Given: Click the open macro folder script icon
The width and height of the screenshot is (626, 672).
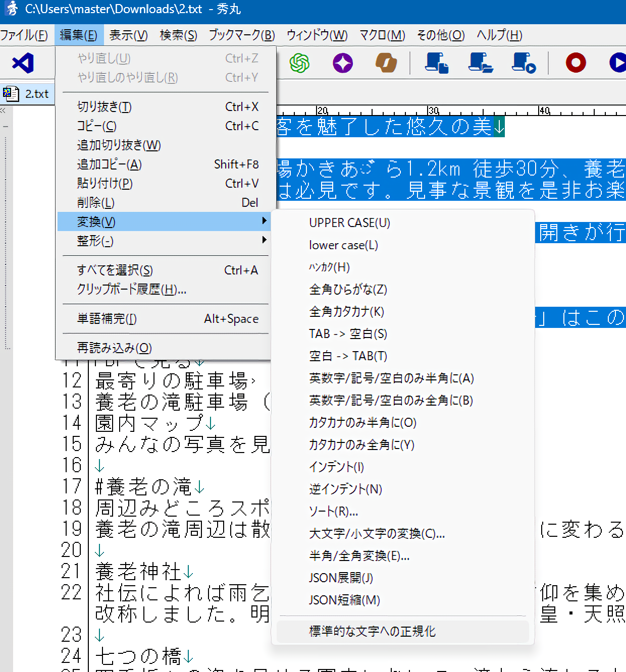Looking at the screenshot, I should tap(481, 63).
